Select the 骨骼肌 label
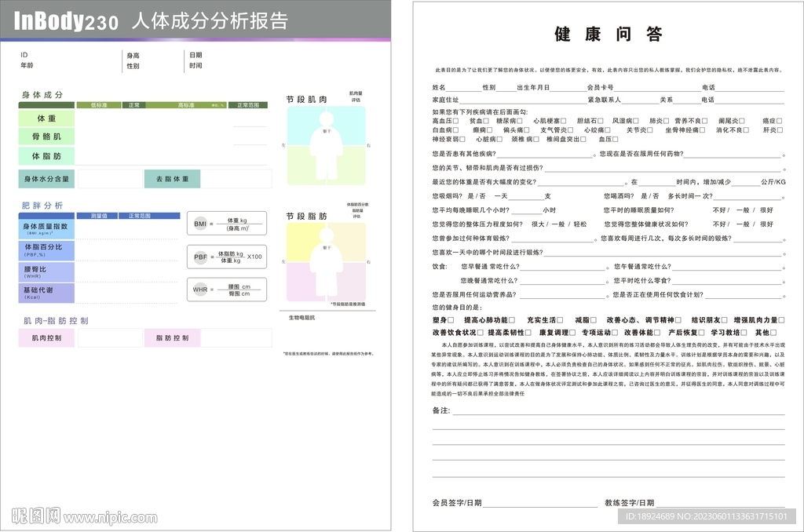The width and height of the screenshot is (804, 532). (46, 137)
